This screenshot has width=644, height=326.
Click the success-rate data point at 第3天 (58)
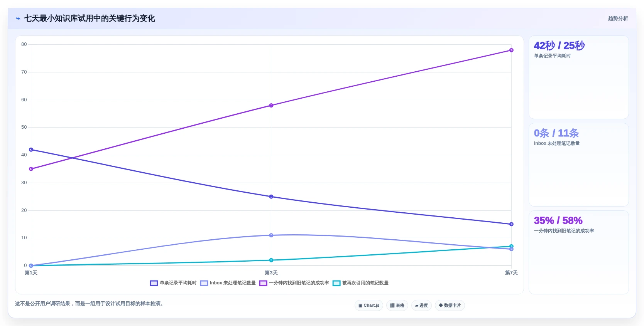tap(271, 105)
